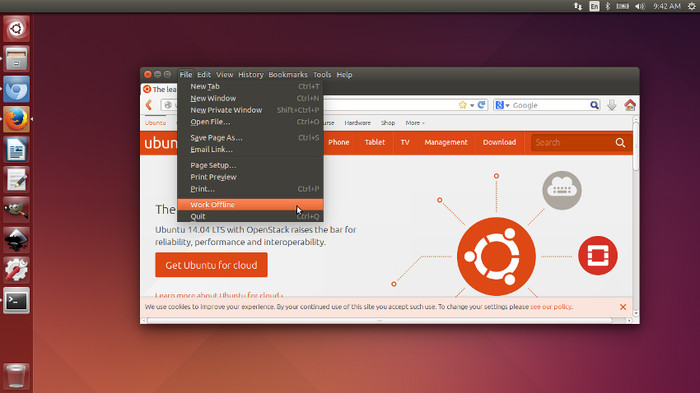
Task: Open System Settings wrench-gear icon
Action: pyautogui.click(x=17, y=270)
